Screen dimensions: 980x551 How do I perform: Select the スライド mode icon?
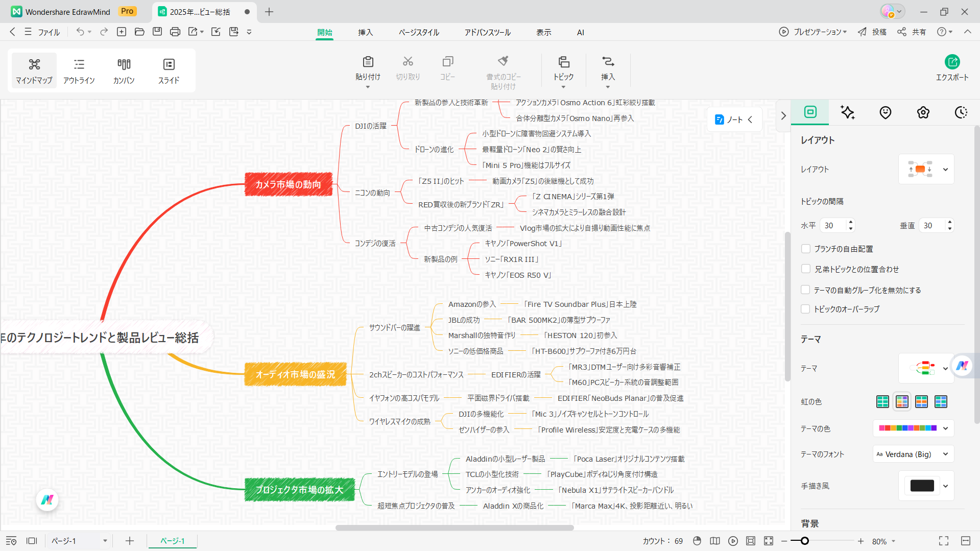(169, 70)
